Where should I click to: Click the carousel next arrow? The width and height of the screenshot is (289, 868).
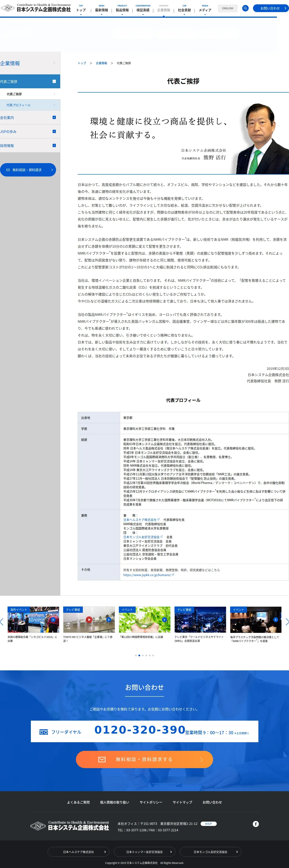287,622
